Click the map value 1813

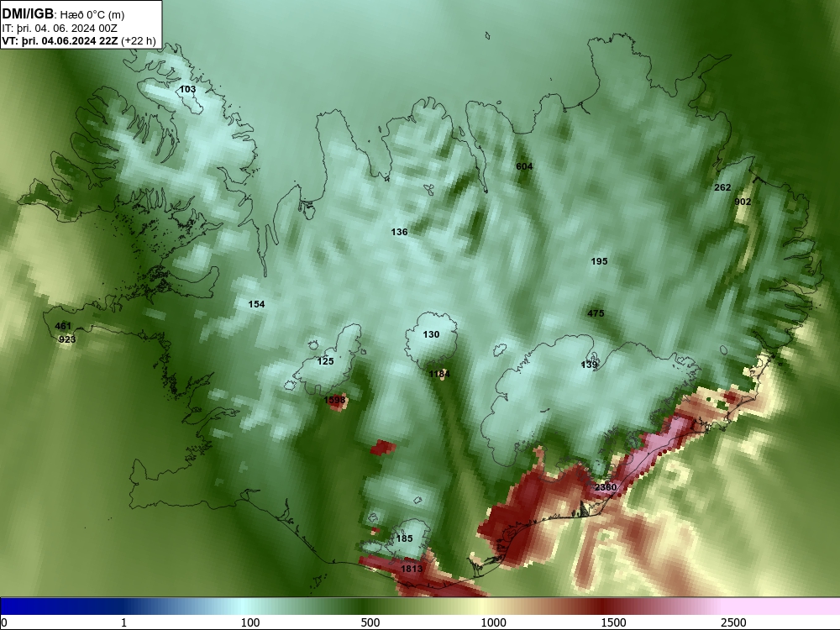[x=412, y=569]
